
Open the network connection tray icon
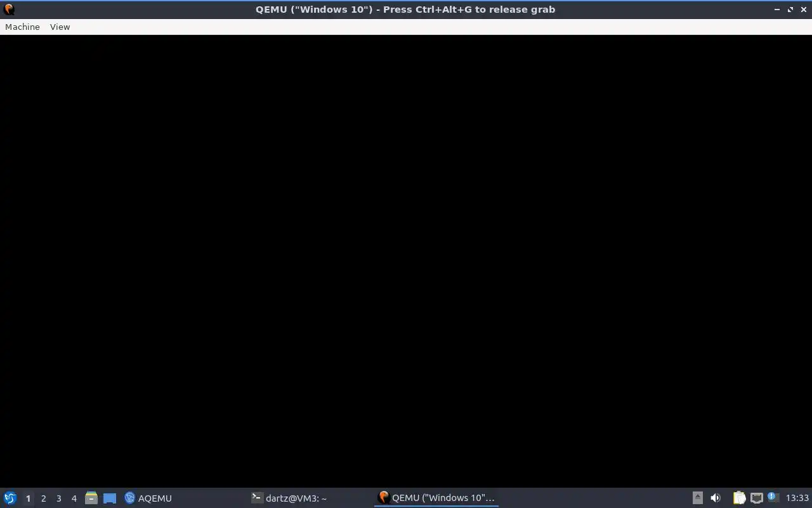click(x=756, y=498)
